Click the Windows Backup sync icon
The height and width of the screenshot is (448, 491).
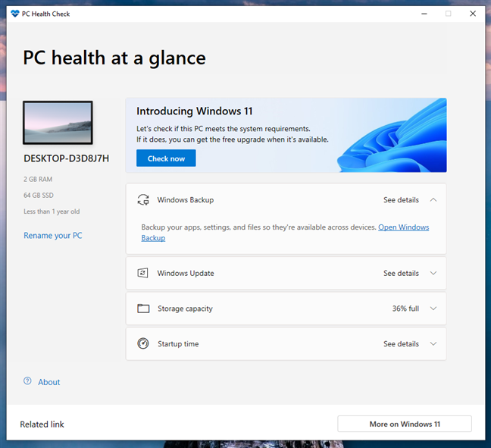[143, 199]
